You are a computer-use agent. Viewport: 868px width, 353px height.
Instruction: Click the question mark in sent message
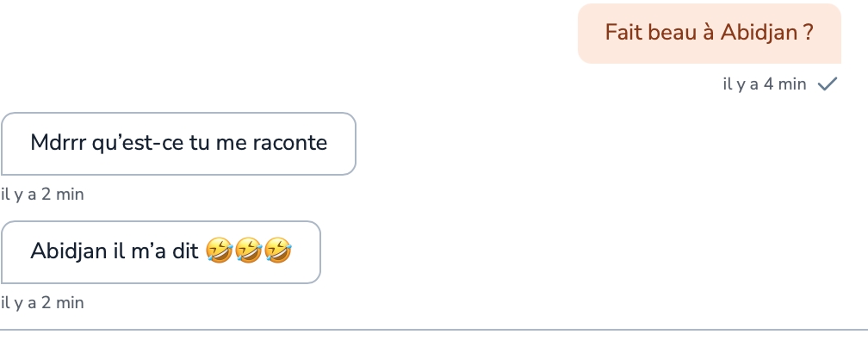808,32
